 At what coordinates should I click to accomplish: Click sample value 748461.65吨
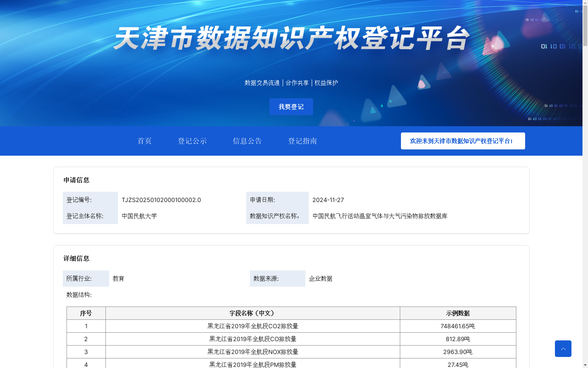tap(458, 326)
